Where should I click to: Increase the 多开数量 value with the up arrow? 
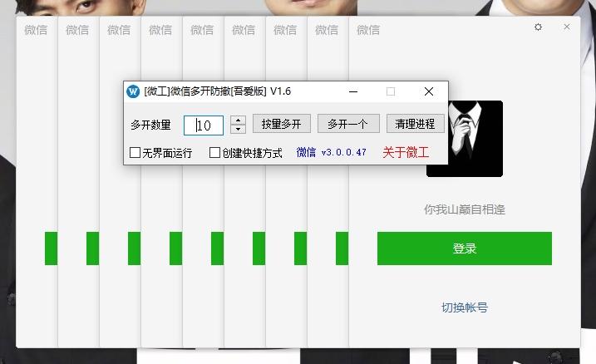(238, 121)
